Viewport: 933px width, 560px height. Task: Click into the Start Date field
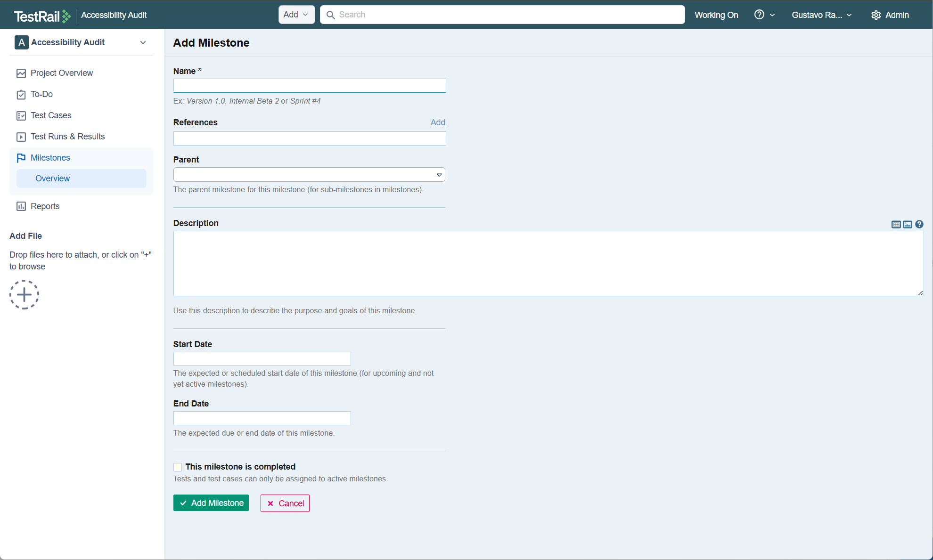pos(262,359)
